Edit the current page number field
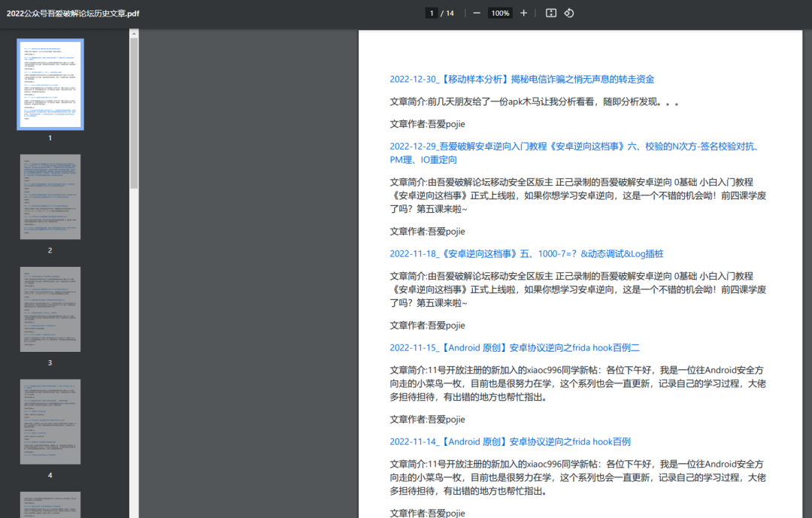This screenshot has height=518, width=812. [432, 13]
